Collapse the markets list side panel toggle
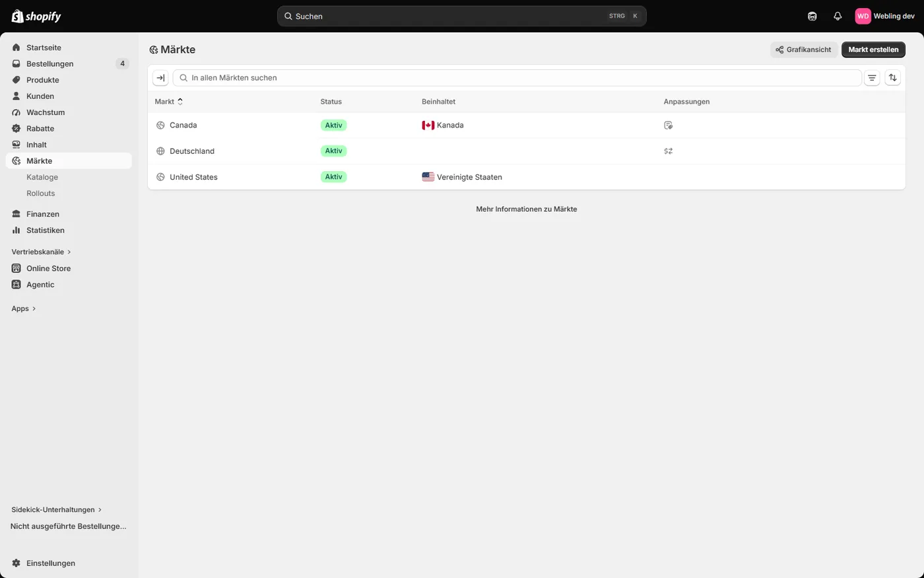 pos(160,78)
